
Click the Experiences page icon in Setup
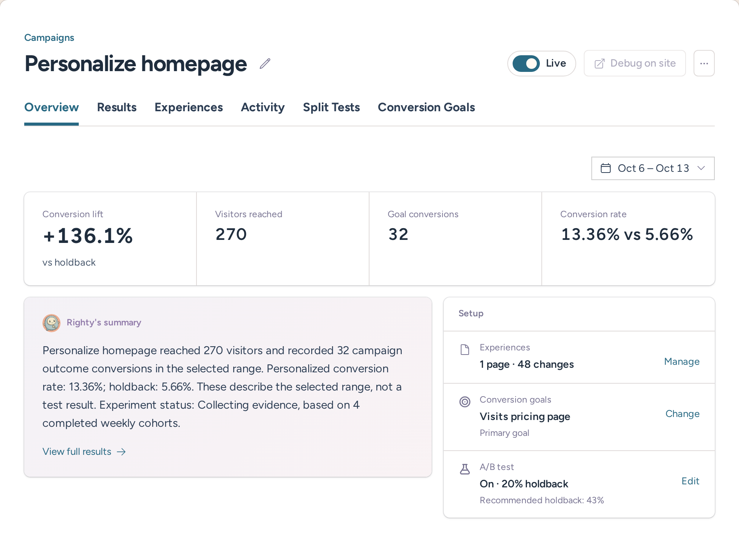click(465, 350)
